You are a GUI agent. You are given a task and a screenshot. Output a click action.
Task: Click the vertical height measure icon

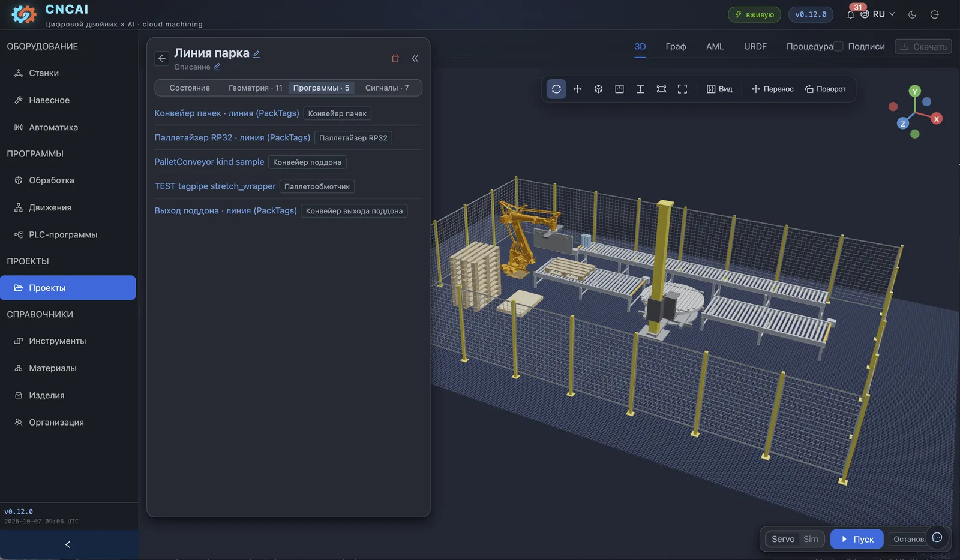(640, 89)
